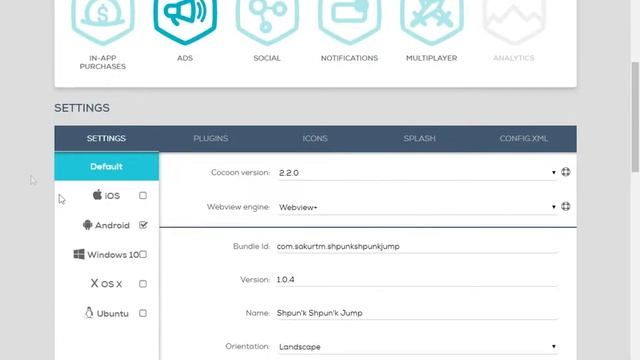Select the Default platform settings
This screenshot has height=360, width=640.
107,167
